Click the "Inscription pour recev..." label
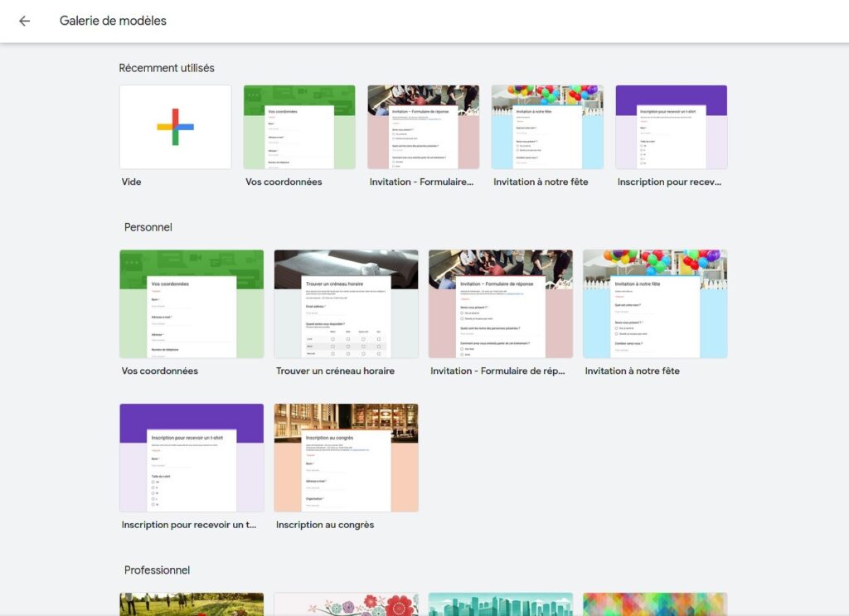Viewport: 849px width, 616px height. pyautogui.click(x=669, y=182)
